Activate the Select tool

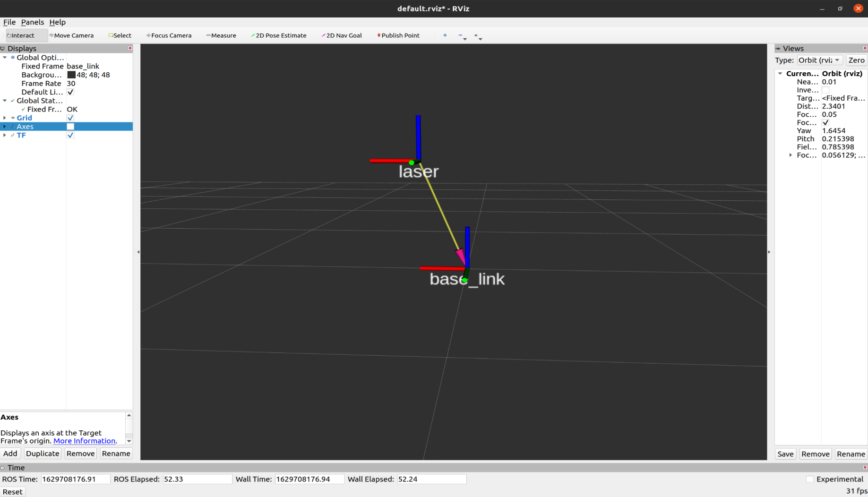point(120,35)
